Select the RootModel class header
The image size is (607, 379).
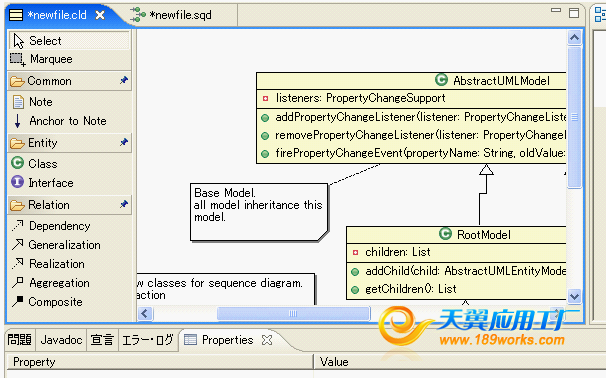(456, 235)
